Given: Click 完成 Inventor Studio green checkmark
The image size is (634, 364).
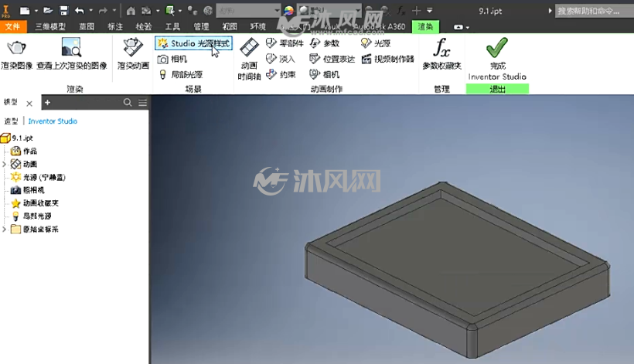Looking at the screenshot, I should point(497,59).
